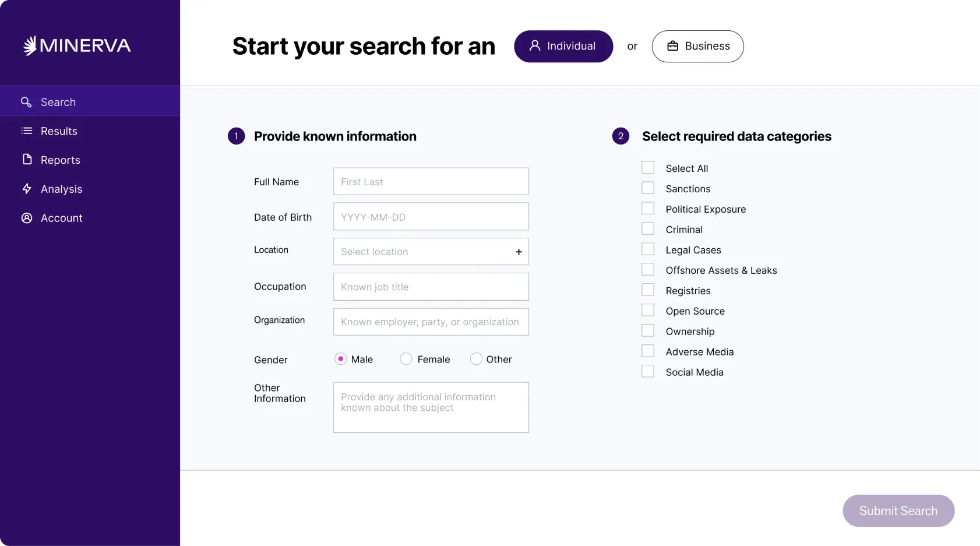This screenshot has width=980, height=546.
Task: Click the briefcase icon in Business button
Action: (x=672, y=46)
